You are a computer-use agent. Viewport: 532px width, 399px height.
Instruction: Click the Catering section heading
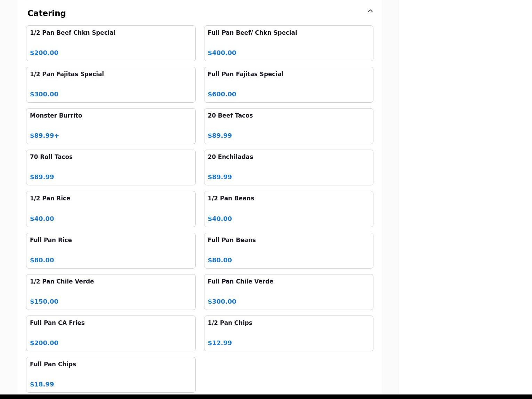47,13
